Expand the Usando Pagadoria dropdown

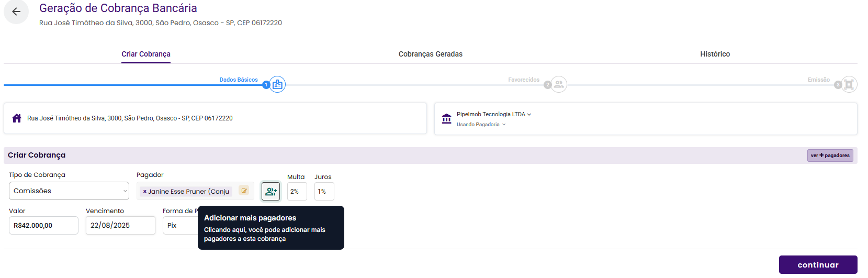(x=481, y=125)
